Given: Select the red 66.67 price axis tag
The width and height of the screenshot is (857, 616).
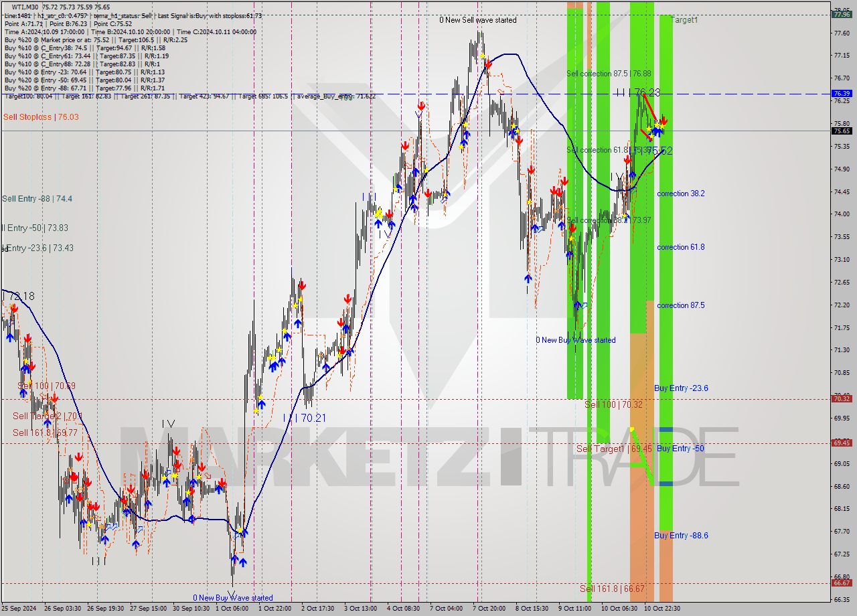Looking at the screenshot, I should 842,583.
